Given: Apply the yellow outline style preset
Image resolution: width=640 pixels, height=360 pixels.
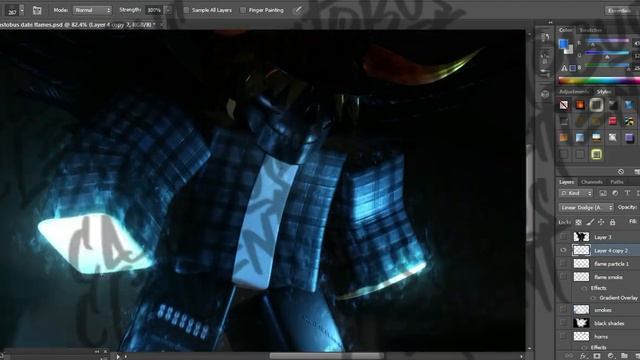Looking at the screenshot, I should pos(596,154).
